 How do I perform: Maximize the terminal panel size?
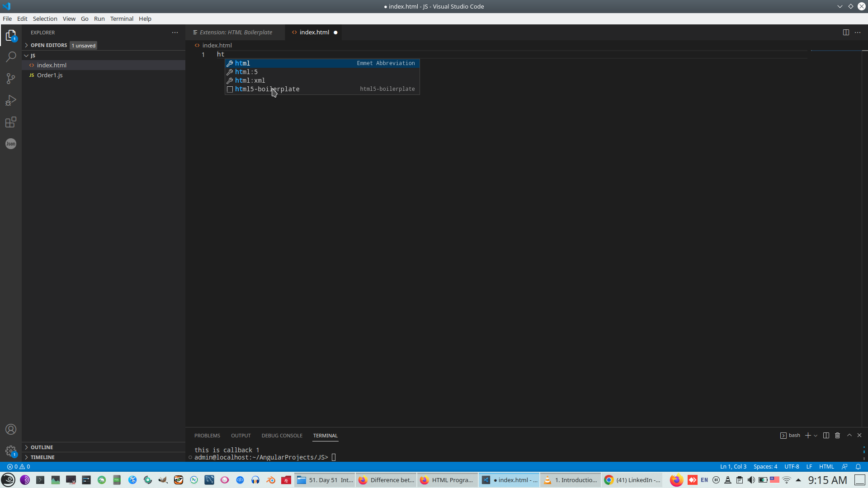[x=849, y=435]
